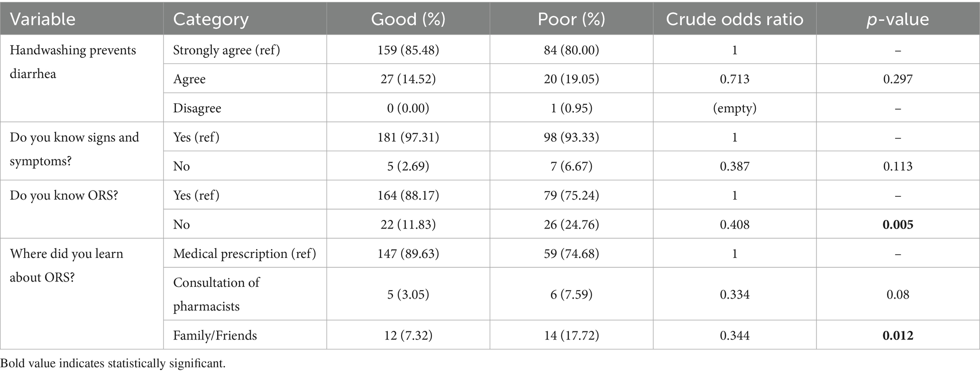Click the Medical prescription (ref) cell
The image size is (980, 375).
point(244,254)
